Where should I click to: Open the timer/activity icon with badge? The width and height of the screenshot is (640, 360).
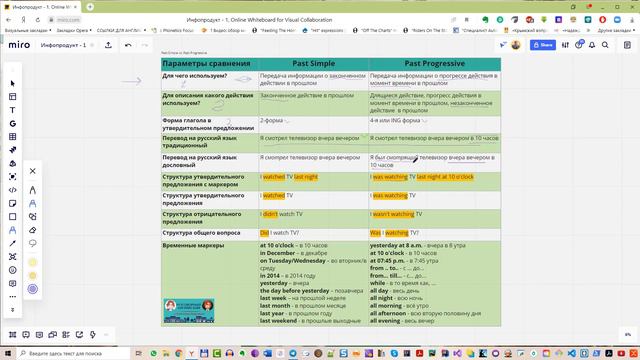579,44
